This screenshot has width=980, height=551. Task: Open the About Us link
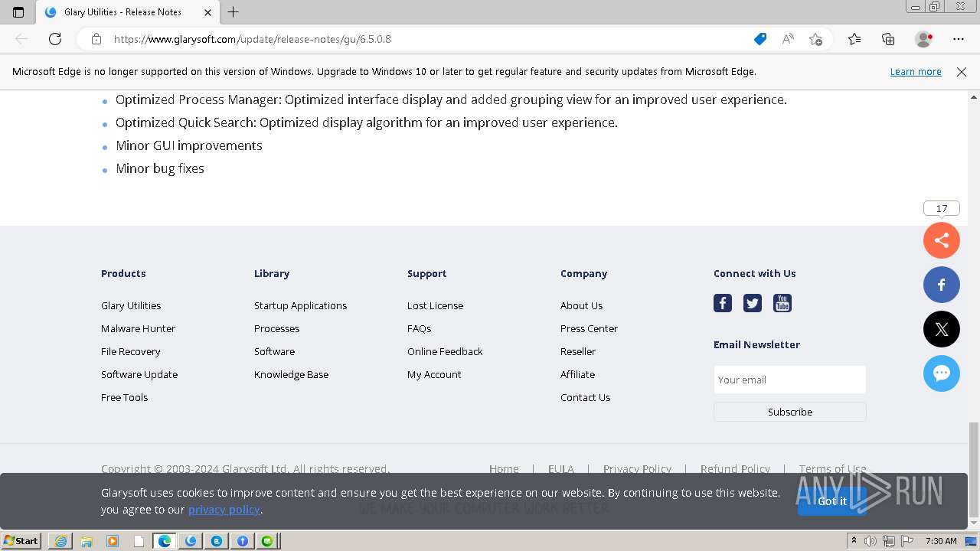(581, 305)
